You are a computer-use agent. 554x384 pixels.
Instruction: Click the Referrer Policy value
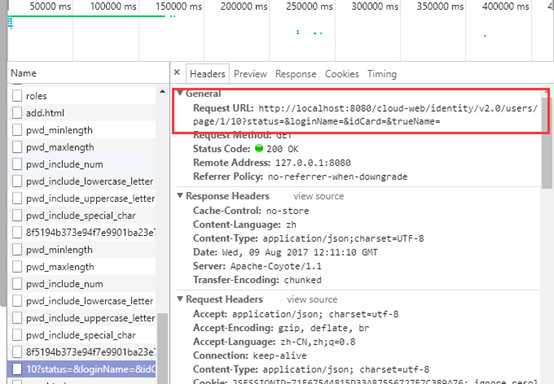pyautogui.click(x=337, y=177)
